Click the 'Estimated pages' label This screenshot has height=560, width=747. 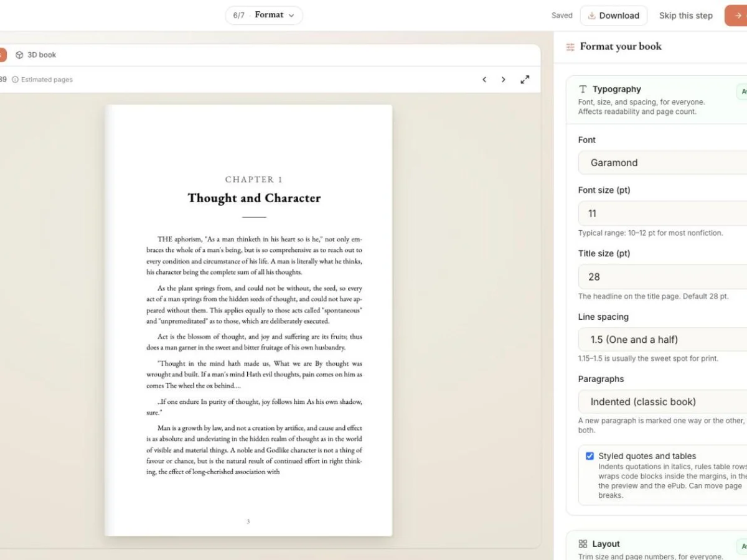47,80
